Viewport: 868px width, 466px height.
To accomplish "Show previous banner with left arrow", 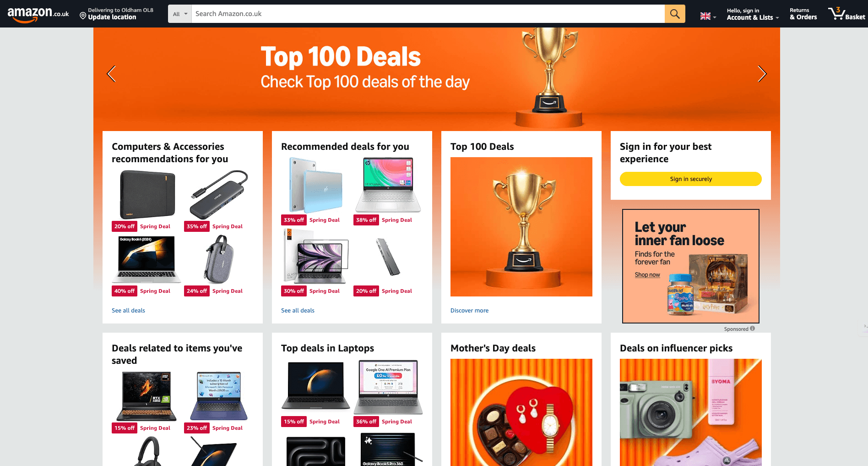I will (111, 74).
